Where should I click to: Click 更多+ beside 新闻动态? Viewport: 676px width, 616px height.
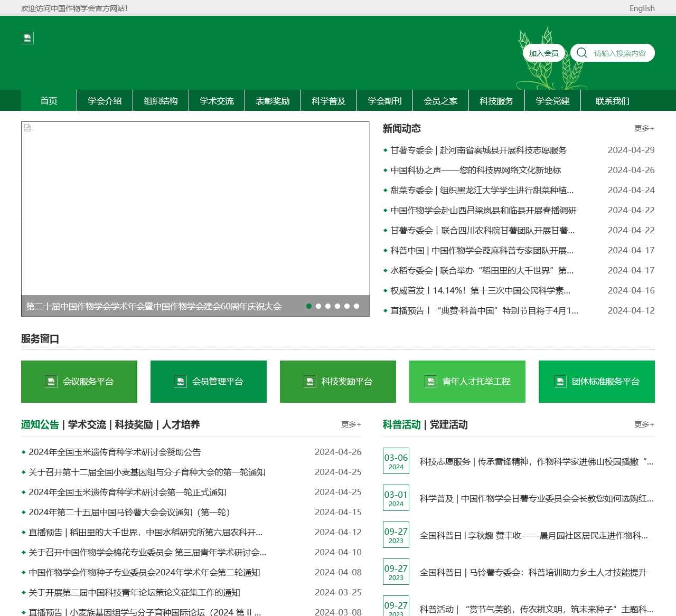644,128
